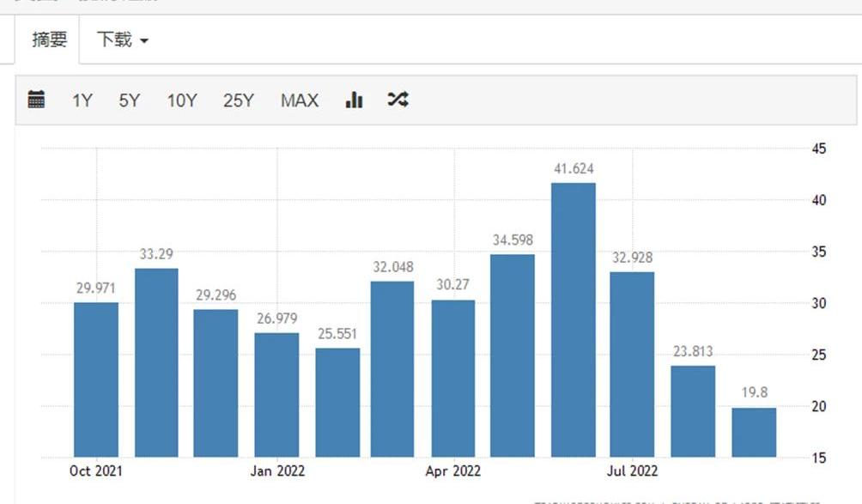Viewport: 862px width, 504px height.
Task: Click the shortest bar labeled 19.8
Action: coord(754,432)
